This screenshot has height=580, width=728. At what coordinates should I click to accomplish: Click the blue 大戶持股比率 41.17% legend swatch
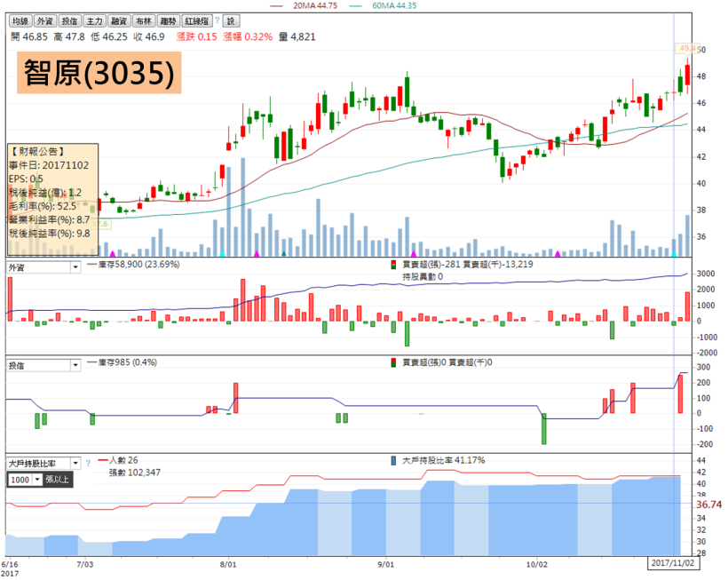[x=393, y=461]
